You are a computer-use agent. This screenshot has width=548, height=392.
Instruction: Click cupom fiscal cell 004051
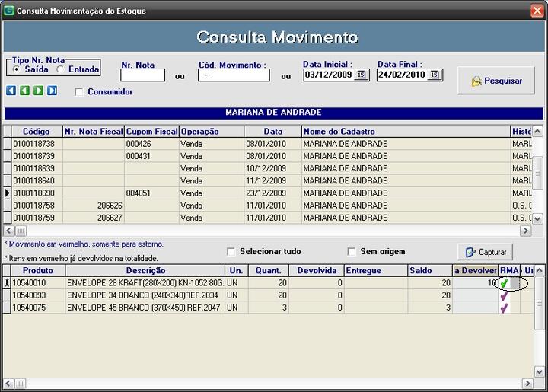pos(151,193)
